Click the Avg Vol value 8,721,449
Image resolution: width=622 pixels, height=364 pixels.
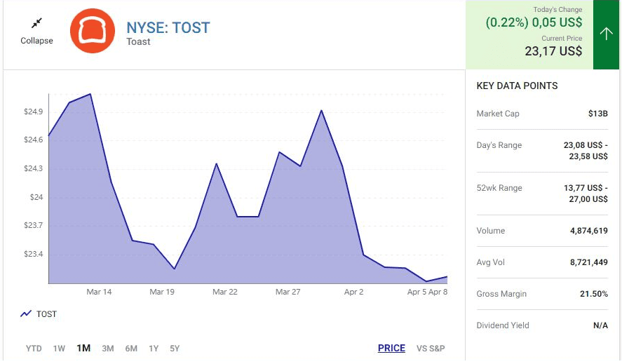point(588,262)
